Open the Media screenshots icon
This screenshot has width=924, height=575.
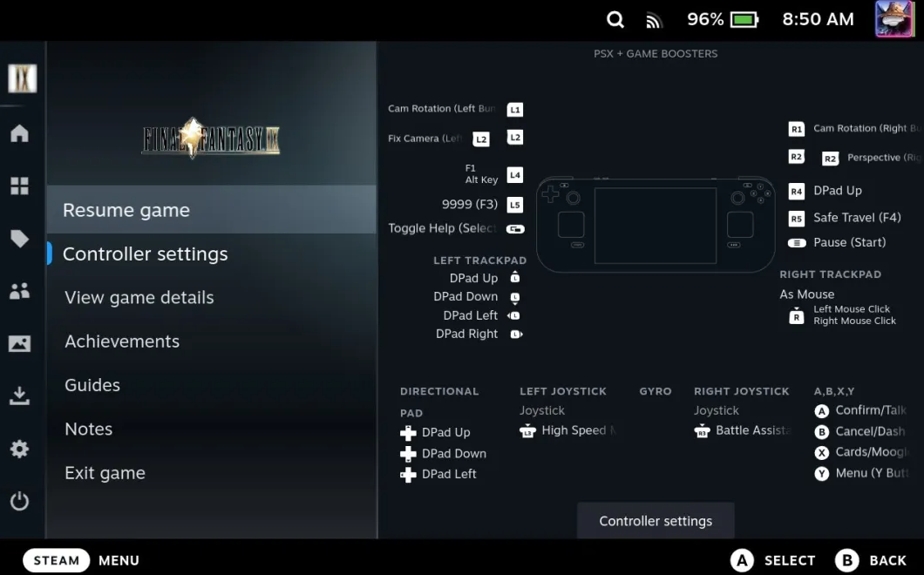coord(19,343)
